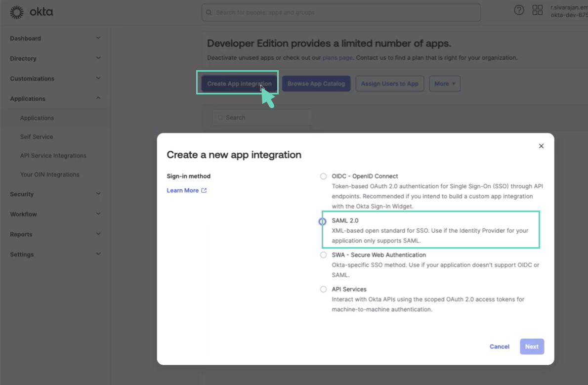Go to Self Service sidebar item
The height and width of the screenshot is (385, 588).
[x=37, y=137]
